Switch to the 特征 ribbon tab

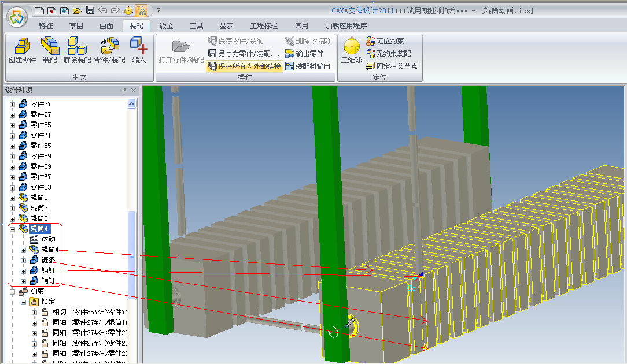click(46, 25)
